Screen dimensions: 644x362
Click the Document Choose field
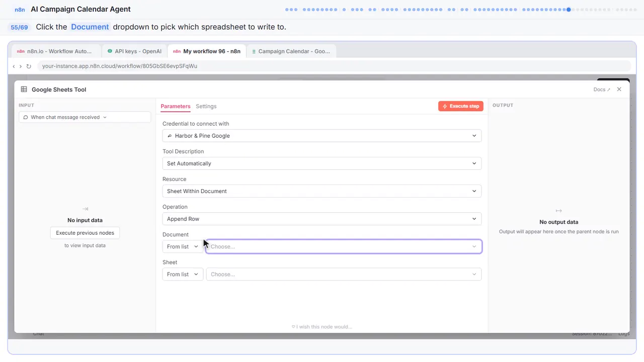(344, 246)
